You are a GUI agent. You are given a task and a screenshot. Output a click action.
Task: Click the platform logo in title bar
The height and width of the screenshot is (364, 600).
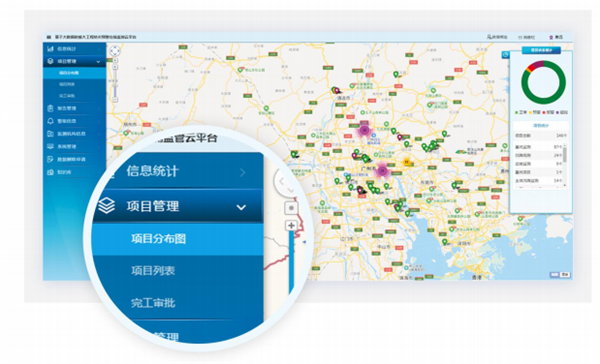tap(49, 37)
